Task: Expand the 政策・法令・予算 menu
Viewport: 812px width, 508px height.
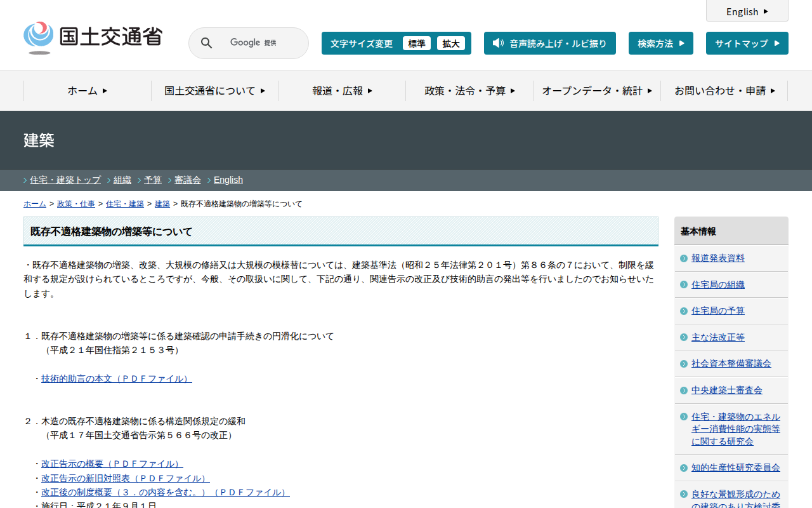Action: pos(470,91)
